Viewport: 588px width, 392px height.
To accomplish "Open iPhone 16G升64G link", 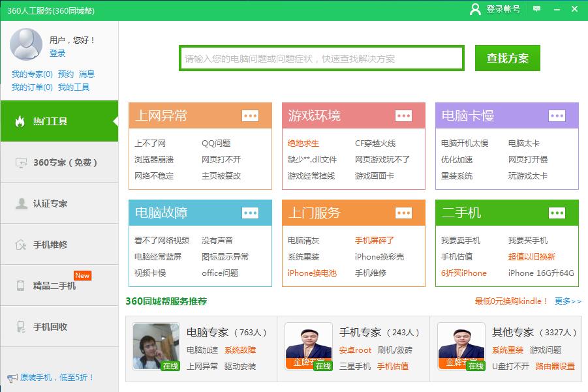I will (x=541, y=273).
